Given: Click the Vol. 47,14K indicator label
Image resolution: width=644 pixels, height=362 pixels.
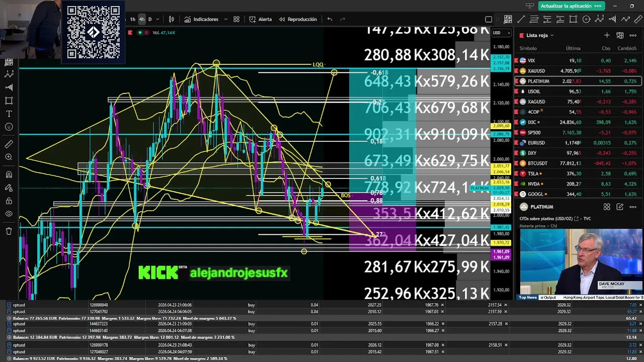Looking at the screenshot, I should pos(164,33).
